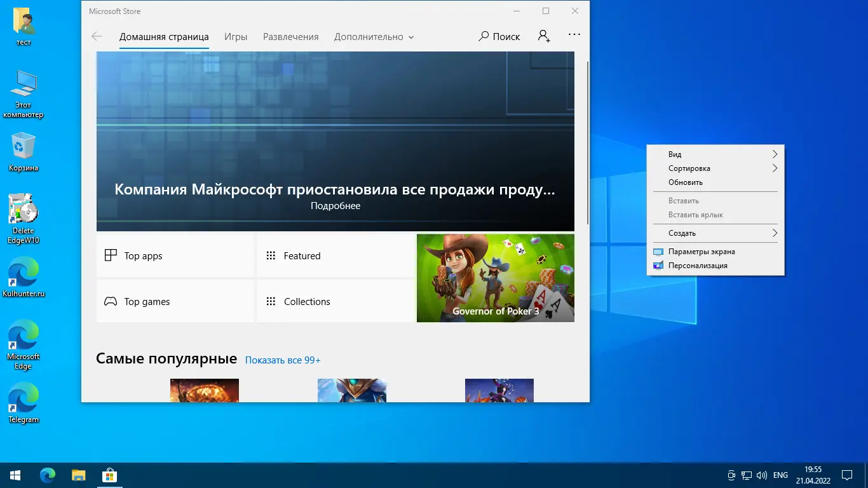This screenshot has width=868, height=488.
Task: Open the taskbar clock showing 19:55
Action: click(x=813, y=475)
